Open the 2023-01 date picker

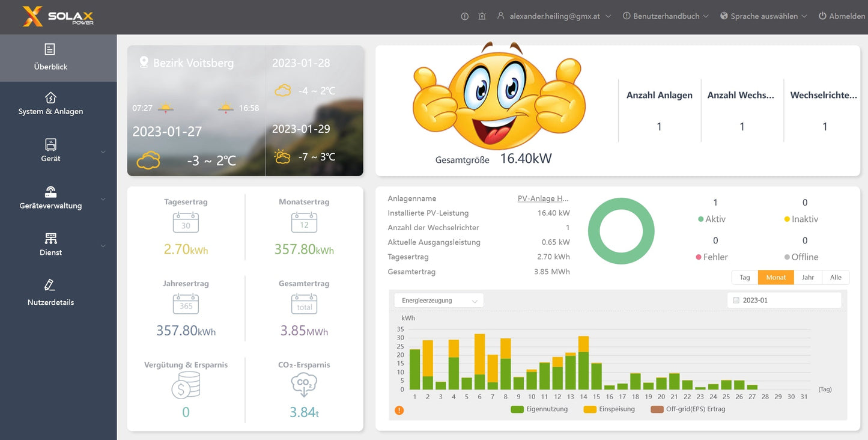tap(784, 299)
